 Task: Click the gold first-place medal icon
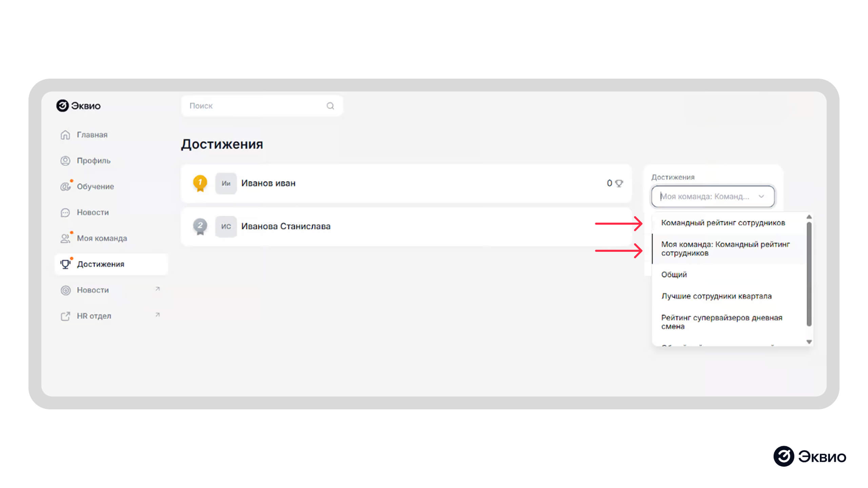click(200, 183)
